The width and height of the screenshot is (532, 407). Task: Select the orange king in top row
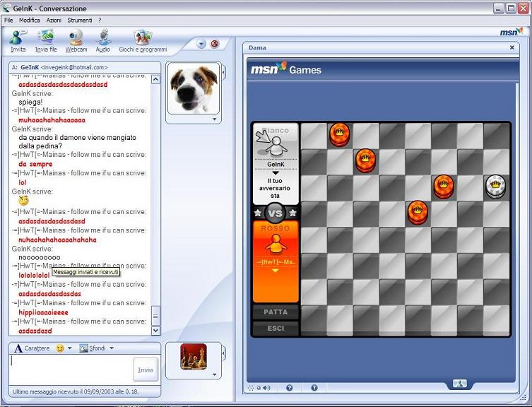click(x=340, y=134)
